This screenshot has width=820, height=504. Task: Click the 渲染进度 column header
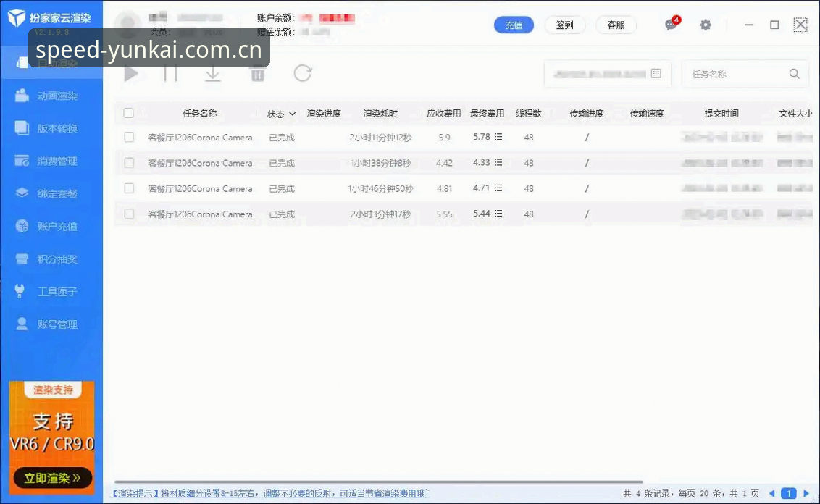click(324, 114)
